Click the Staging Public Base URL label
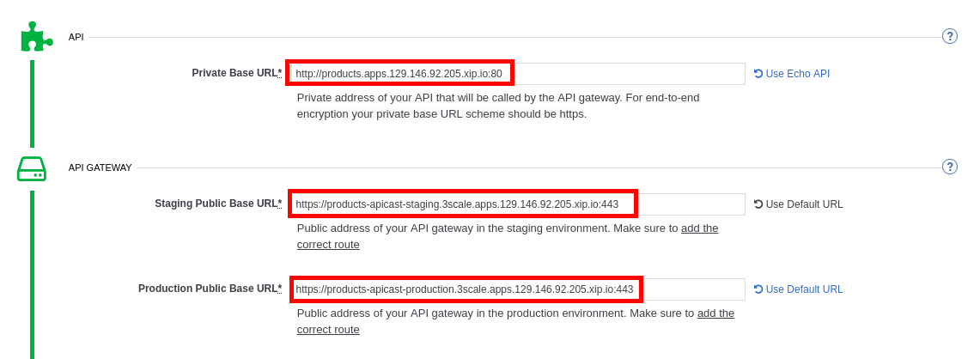980x359 pixels. [216, 204]
